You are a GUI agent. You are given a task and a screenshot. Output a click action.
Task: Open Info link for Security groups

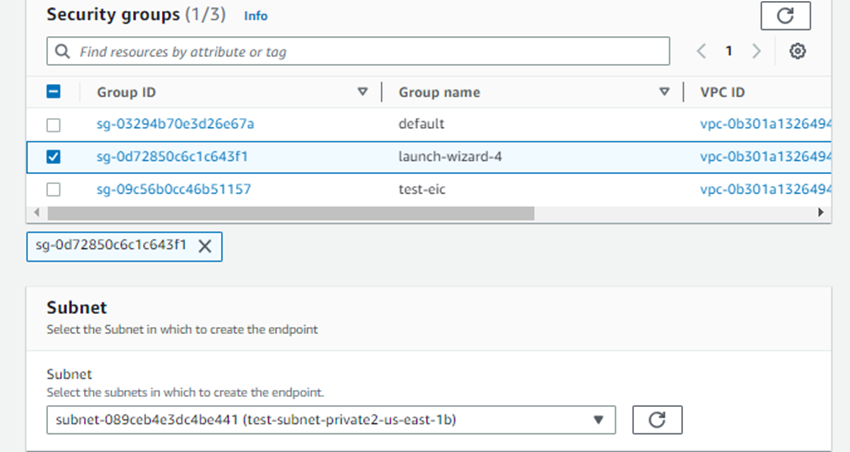coord(255,16)
